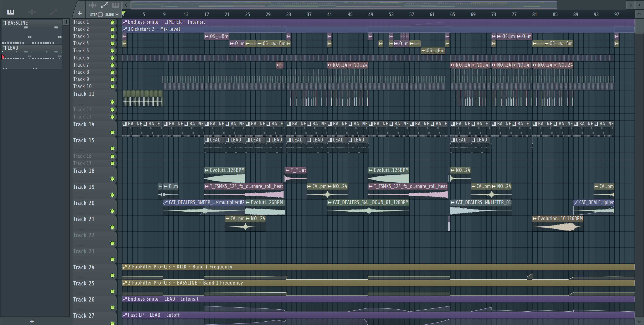Click the Track 27 name label
Viewport: 644px width, 325px height.
tap(84, 316)
